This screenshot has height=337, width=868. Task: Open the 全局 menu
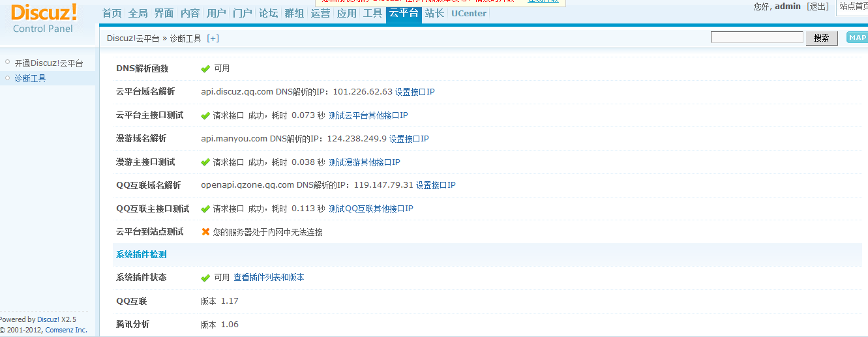pos(138,13)
